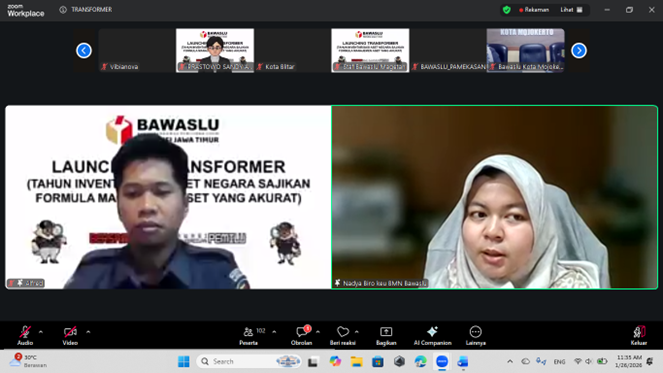Open notifications bell icon
Viewport: 663px width, 373px height.
pyautogui.click(x=649, y=362)
